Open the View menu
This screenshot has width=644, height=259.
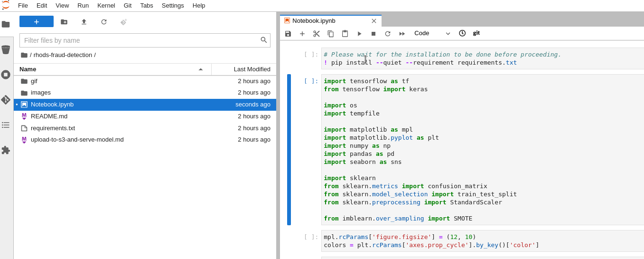click(62, 5)
